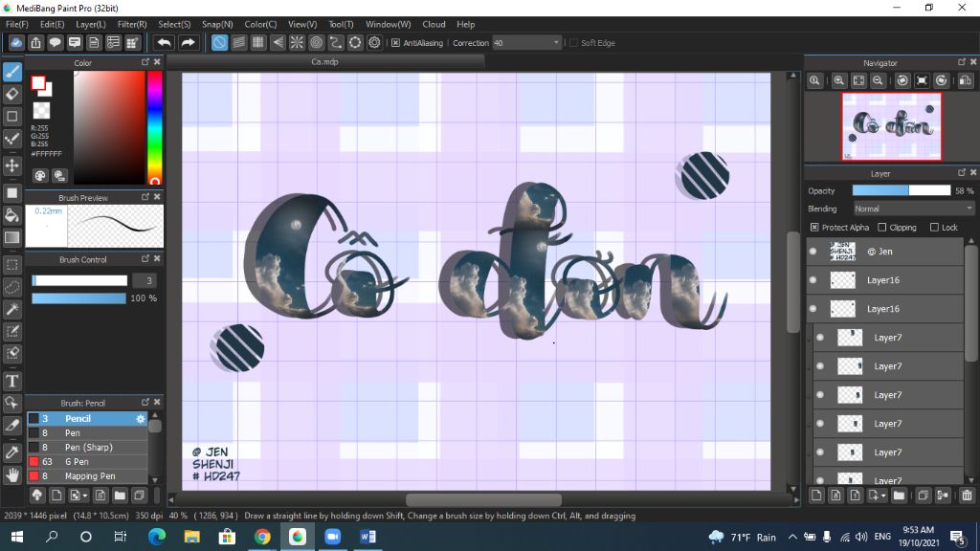Viewport: 980px width, 551px height.
Task: Open the color palette icon in Color panel
Action: [40, 176]
